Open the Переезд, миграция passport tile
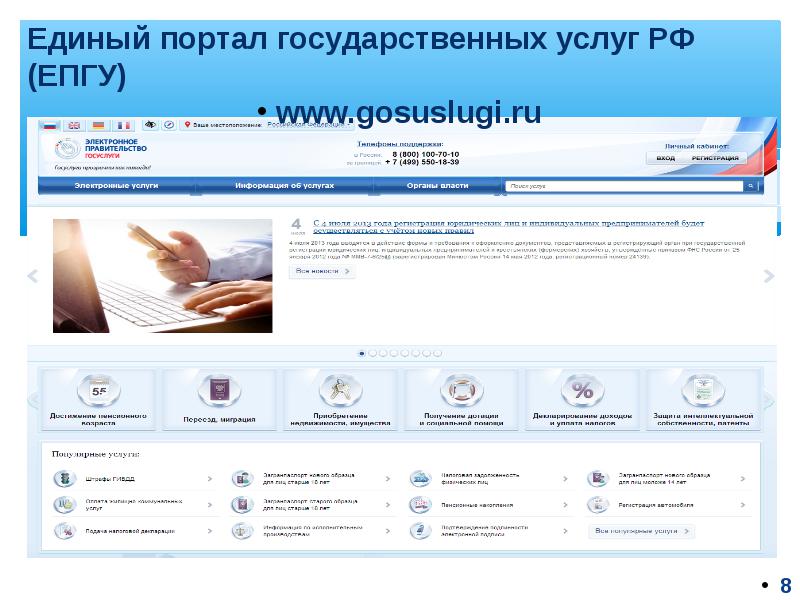This screenshot has width=800, height=600. tap(219, 399)
